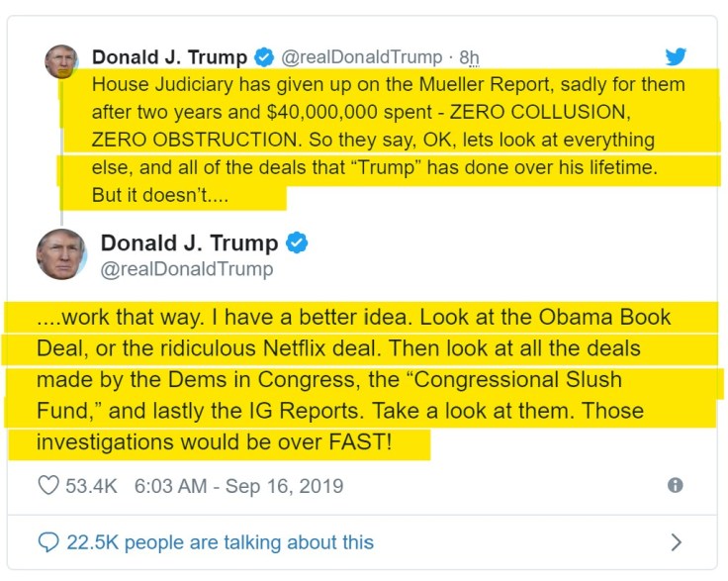Like the tweet with the heart icon
728x581 pixels.
(48, 486)
